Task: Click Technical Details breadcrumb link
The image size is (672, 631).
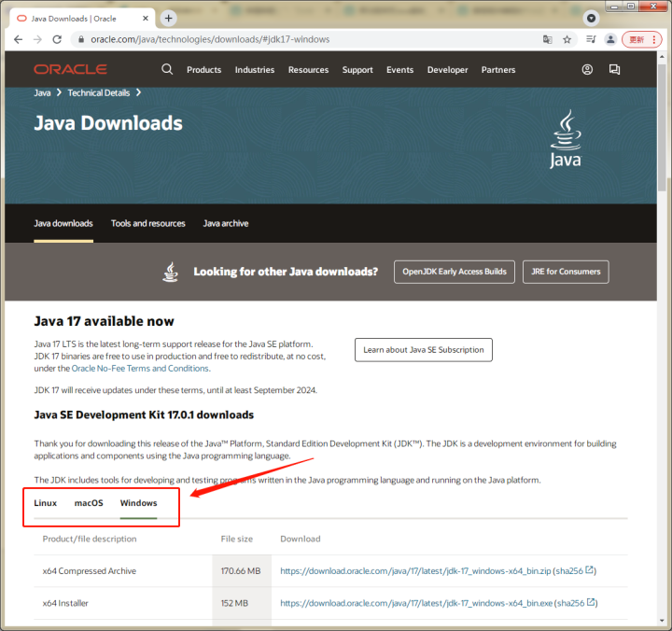Action: pos(99,93)
